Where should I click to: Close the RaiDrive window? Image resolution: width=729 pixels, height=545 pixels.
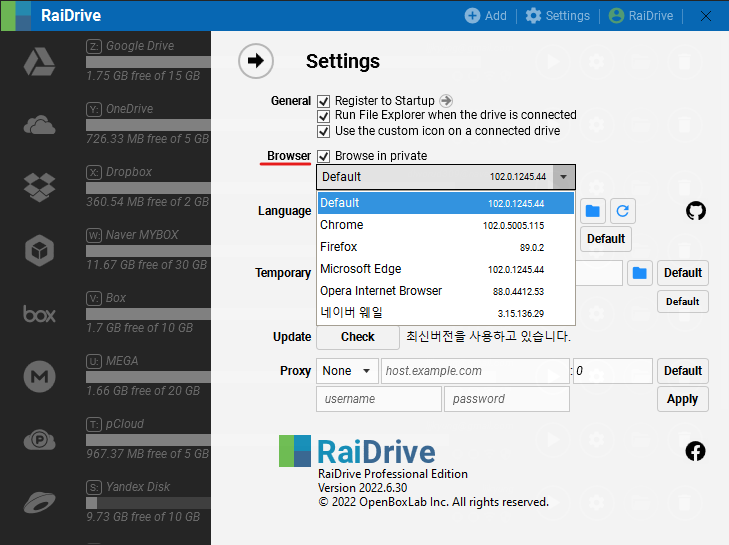click(x=706, y=16)
